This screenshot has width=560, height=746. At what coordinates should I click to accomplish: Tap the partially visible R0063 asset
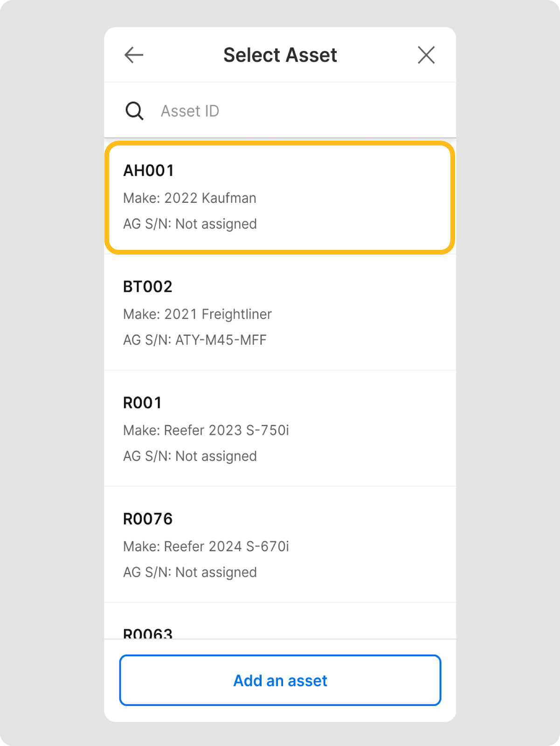click(147, 633)
